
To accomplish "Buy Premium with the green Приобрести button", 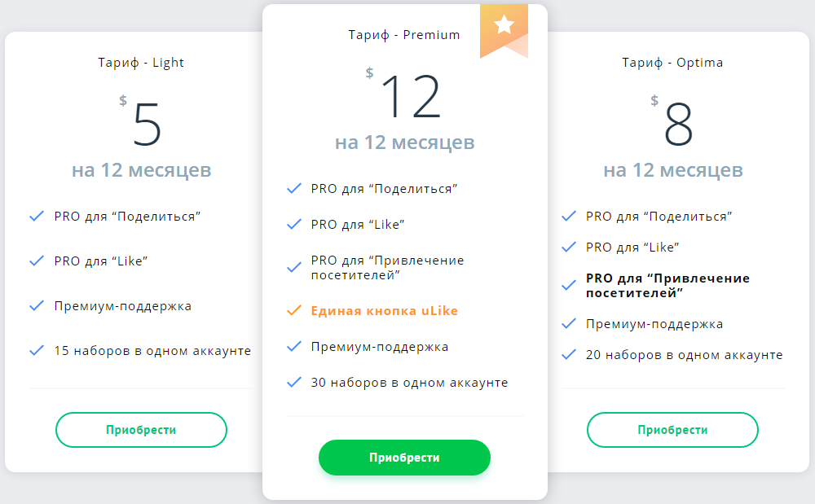I will 404,458.
